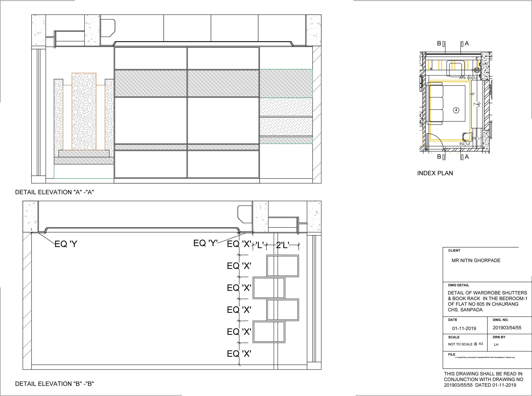Click the 'DWG DETAIL' heading

click(x=458, y=285)
